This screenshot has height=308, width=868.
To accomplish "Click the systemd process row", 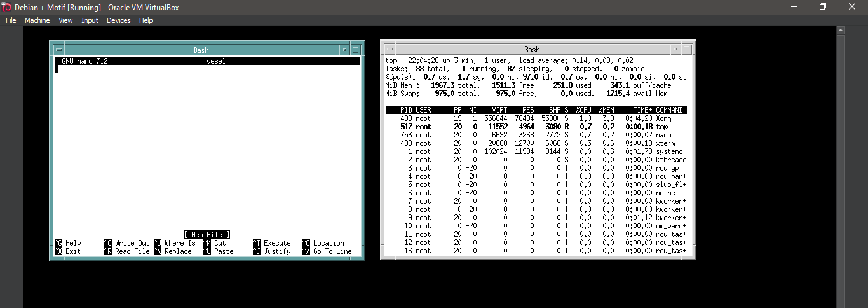I will [x=536, y=151].
